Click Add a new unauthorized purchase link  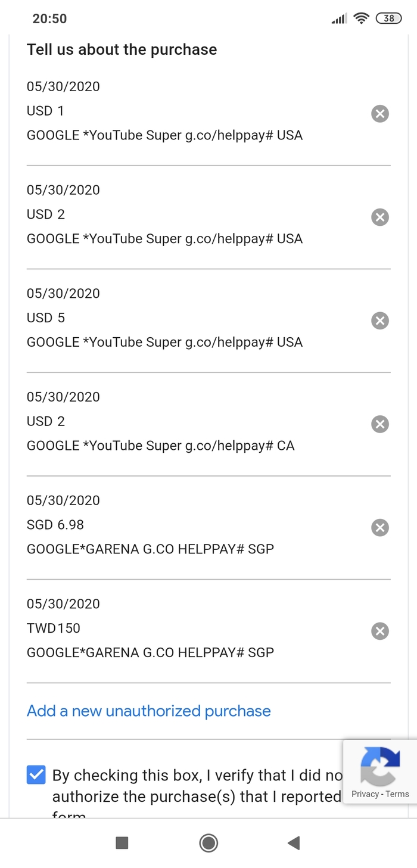click(149, 711)
